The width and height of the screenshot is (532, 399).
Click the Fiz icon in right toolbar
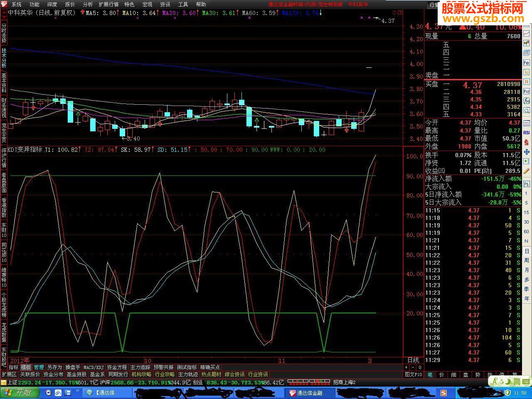pyautogui.click(x=527, y=91)
